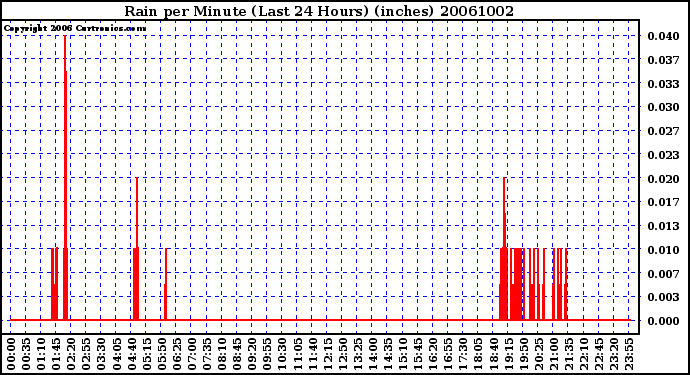
Task: Select the 0.003 y-axis label
Action: [663, 298]
